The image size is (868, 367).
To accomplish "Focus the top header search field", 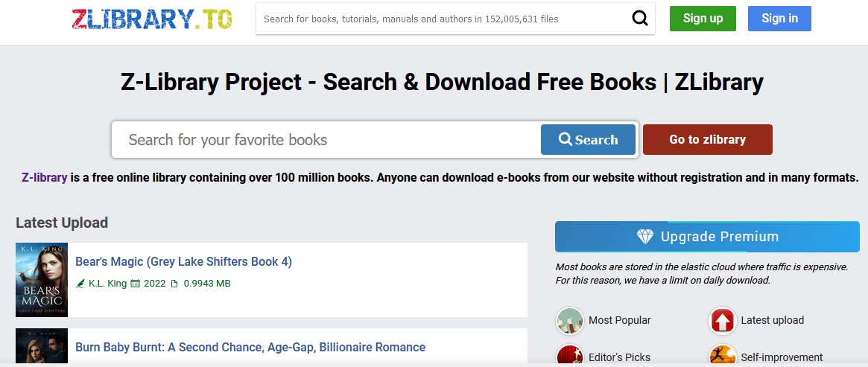I will click(x=443, y=19).
